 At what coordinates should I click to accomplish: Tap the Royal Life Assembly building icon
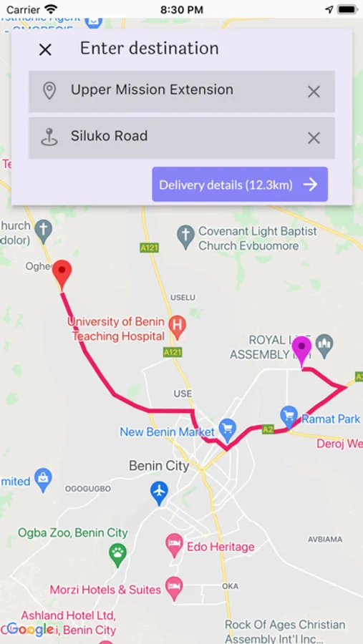tap(324, 345)
